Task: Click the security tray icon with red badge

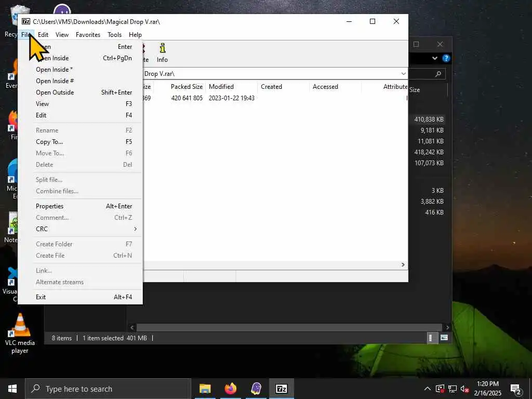Action: 440,389
